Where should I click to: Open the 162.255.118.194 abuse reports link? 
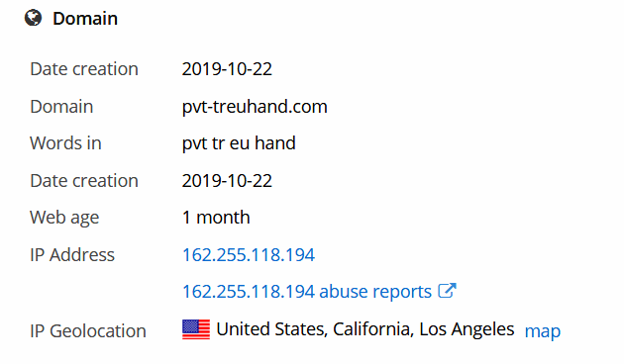(307, 291)
